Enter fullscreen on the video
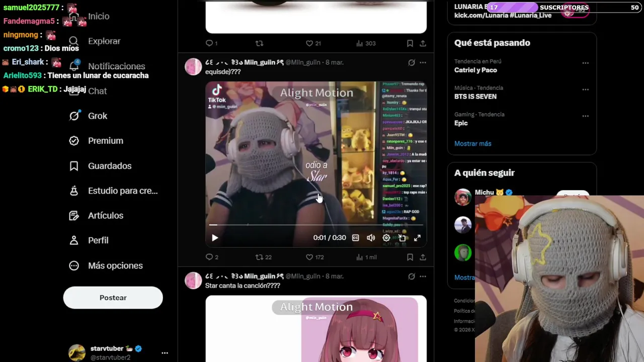Image resolution: width=644 pixels, height=362 pixels. tap(417, 238)
